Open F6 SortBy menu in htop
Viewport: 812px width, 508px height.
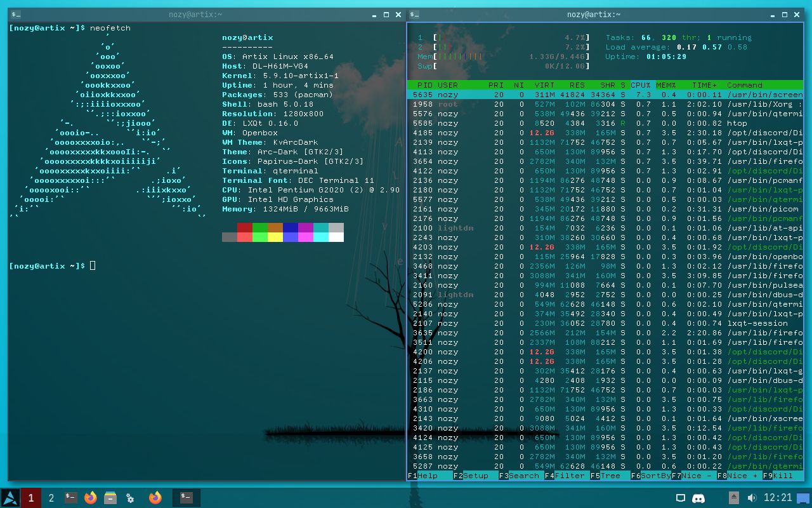click(x=651, y=476)
